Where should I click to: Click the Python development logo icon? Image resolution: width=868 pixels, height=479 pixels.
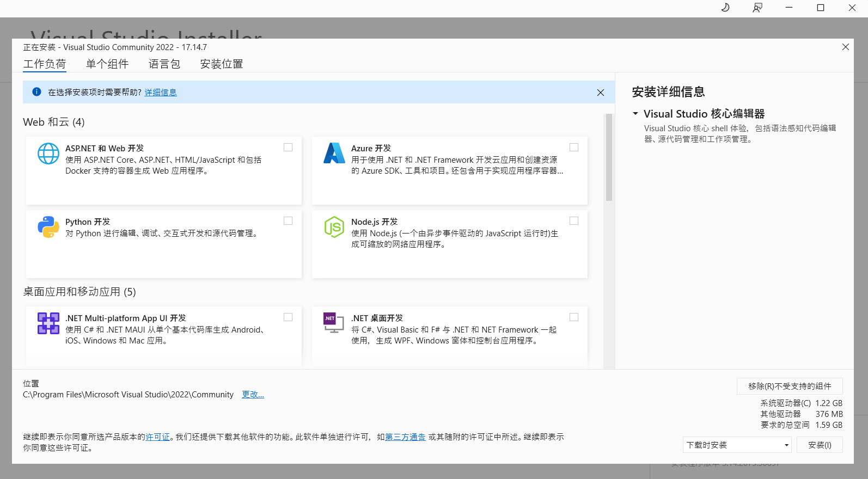(48, 227)
